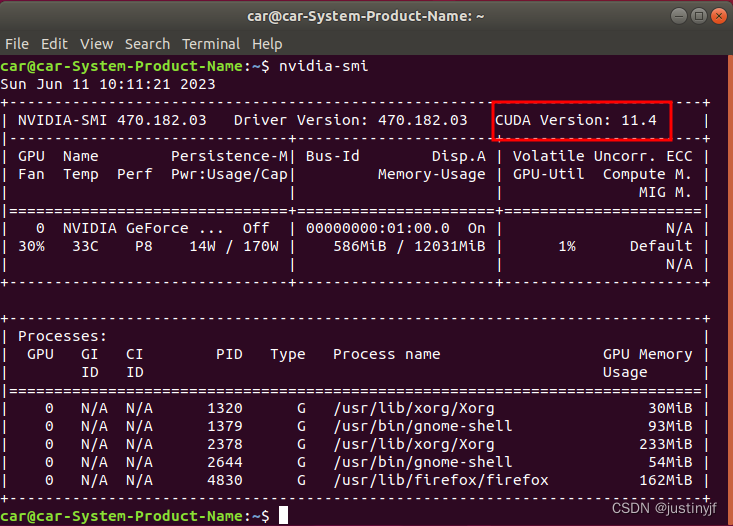
Task: Open the Edit menu
Action: pyautogui.click(x=54, y=44)
